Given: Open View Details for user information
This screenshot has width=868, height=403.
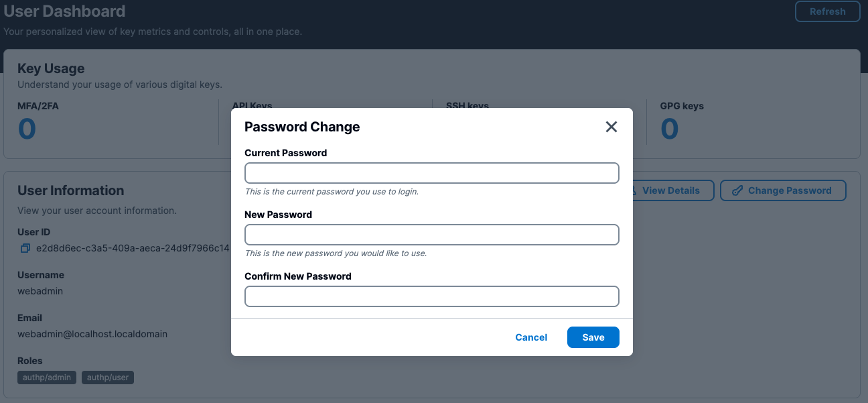Looking at the screenshot, I should tap(670, 190).
